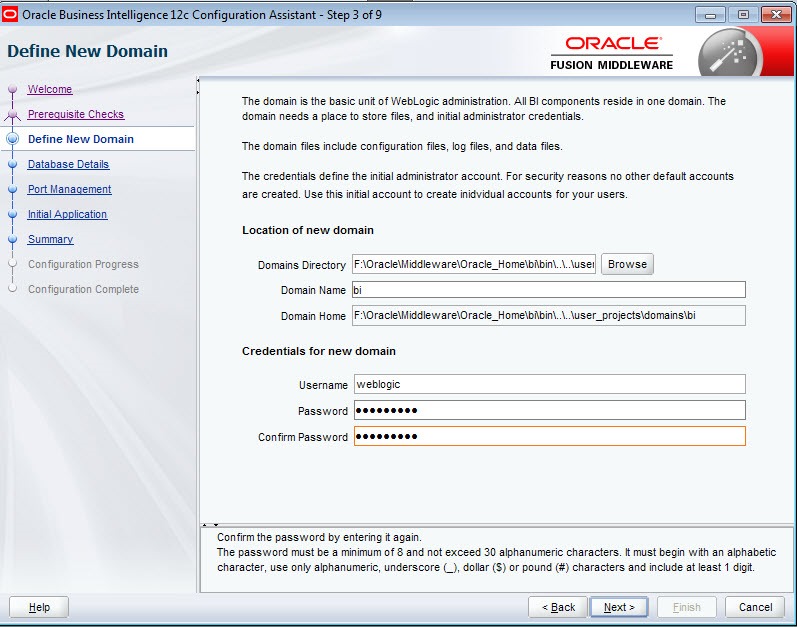Click the 'Domains Directory' label

coord(302,265)
